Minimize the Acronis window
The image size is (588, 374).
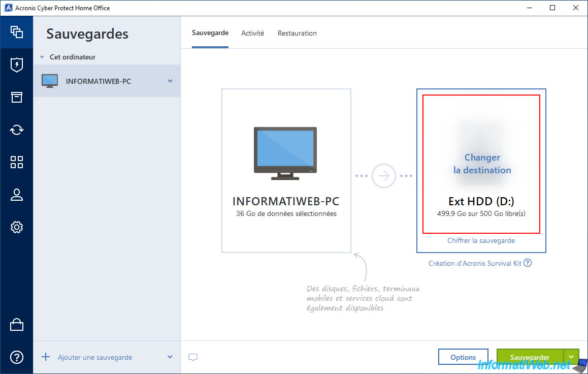point(530,8)
